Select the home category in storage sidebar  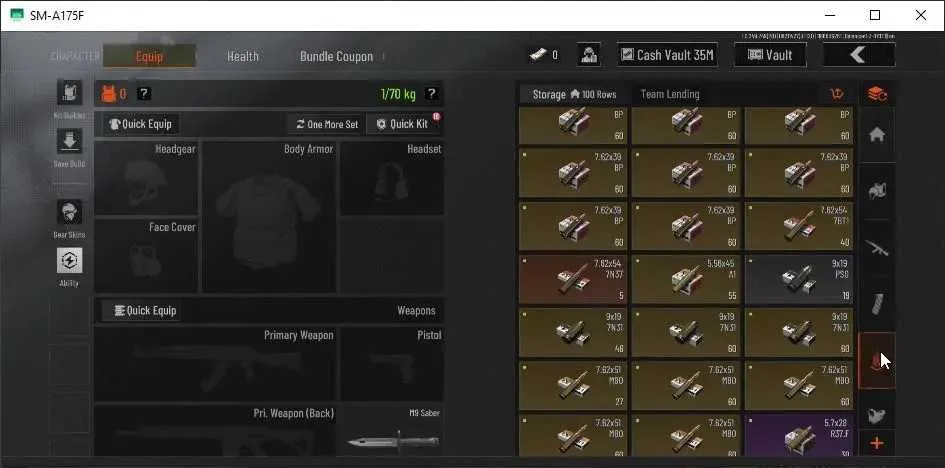pos(877,135)
